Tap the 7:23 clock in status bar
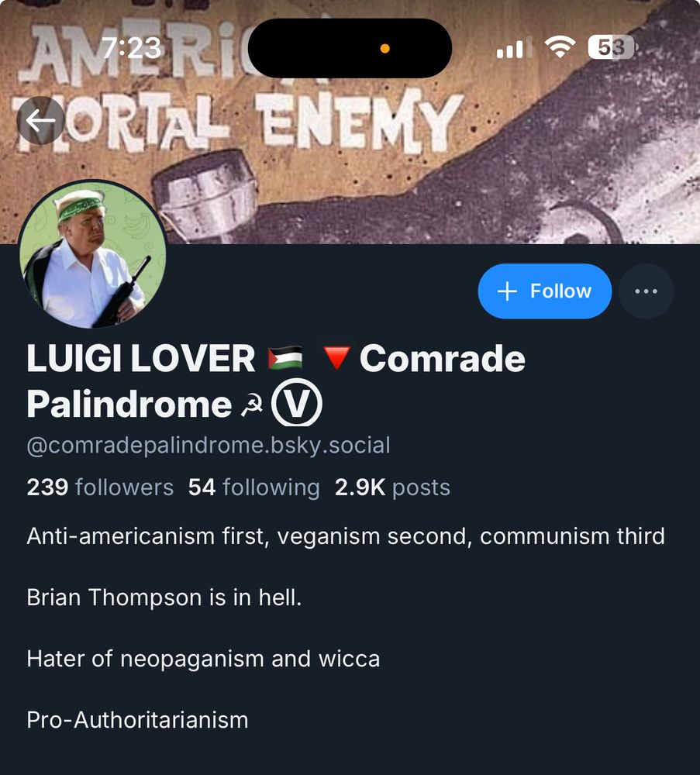The height and width of the screenshot is (775, 700). (x=132, y=48)
